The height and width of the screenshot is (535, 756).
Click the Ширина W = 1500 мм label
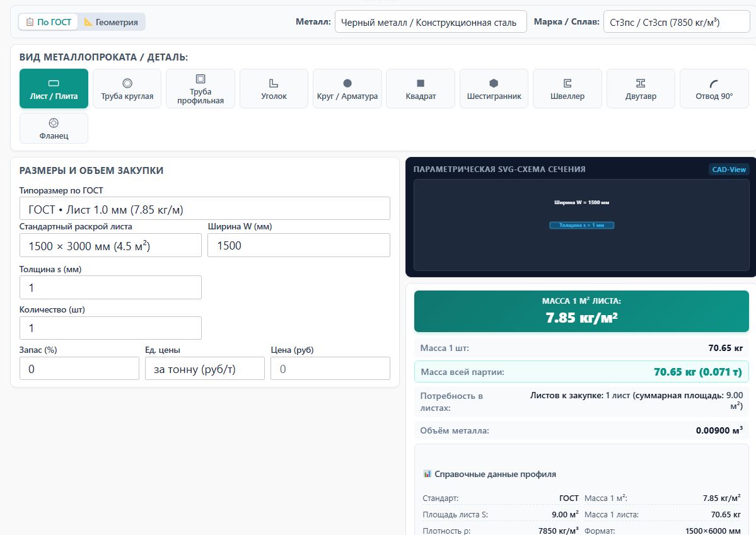coord(581,202)
